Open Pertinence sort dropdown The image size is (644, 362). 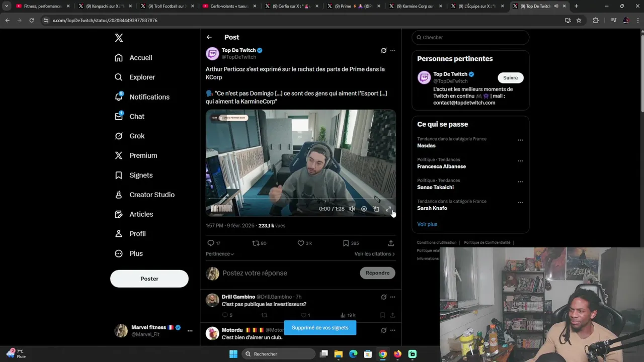point(220,254)
